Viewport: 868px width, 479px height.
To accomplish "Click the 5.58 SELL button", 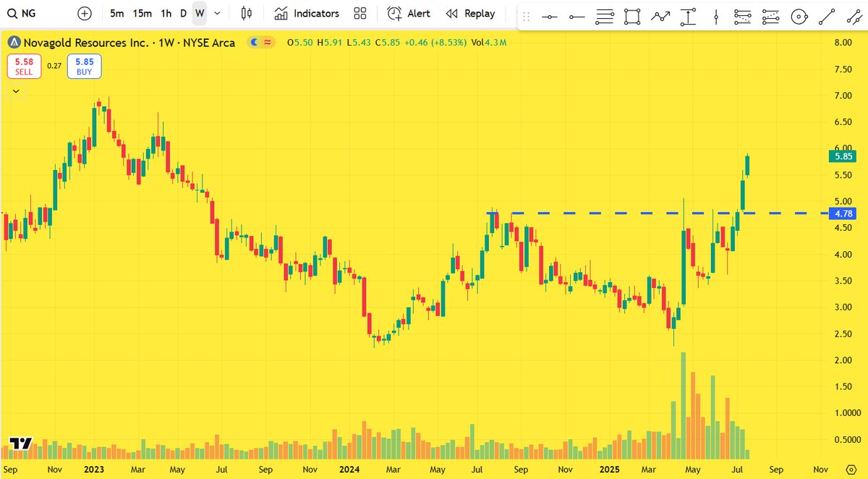I will [x=24, y=67].
